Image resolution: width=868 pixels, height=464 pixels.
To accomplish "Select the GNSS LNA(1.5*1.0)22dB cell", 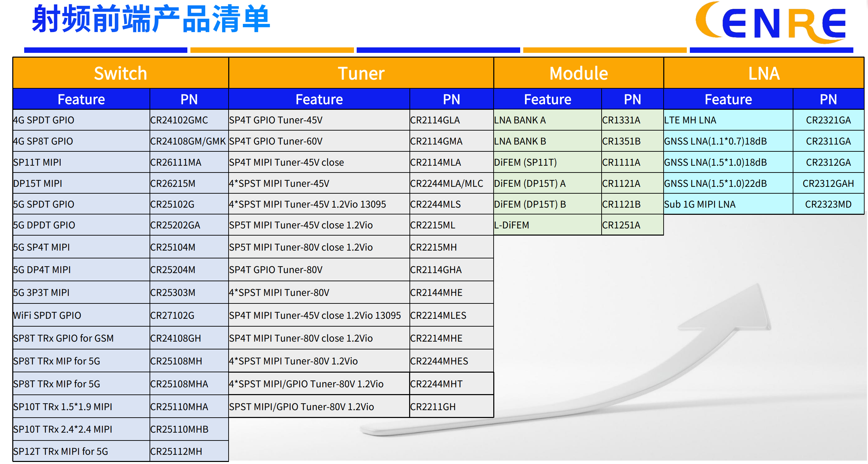I will click(x=728, y=183).
